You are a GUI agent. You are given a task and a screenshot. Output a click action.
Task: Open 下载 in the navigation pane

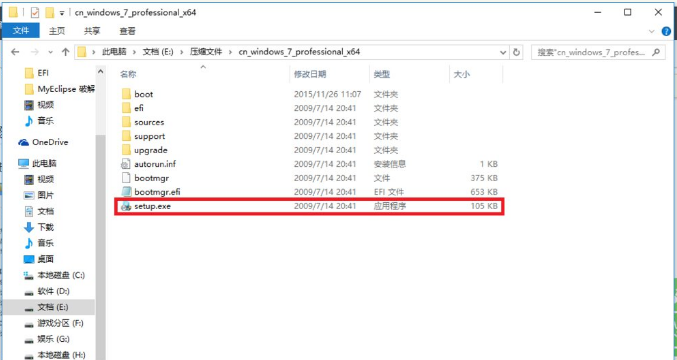point(39,227)
